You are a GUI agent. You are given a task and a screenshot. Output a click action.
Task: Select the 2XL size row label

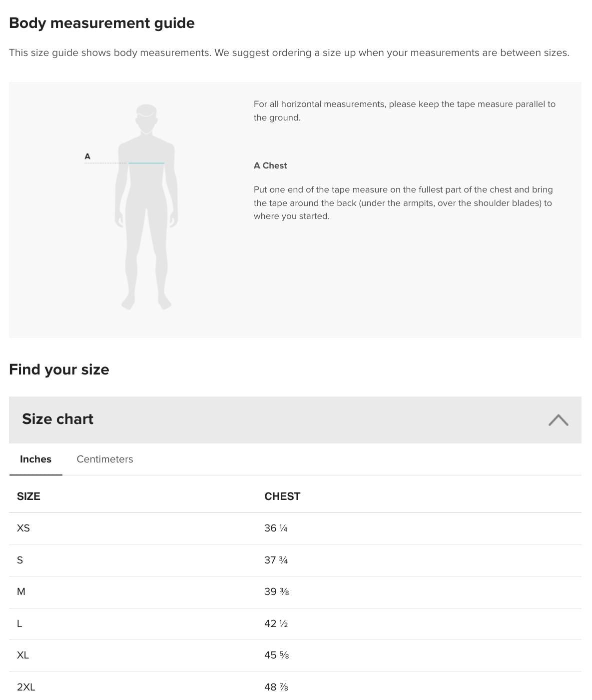(26, 687)
